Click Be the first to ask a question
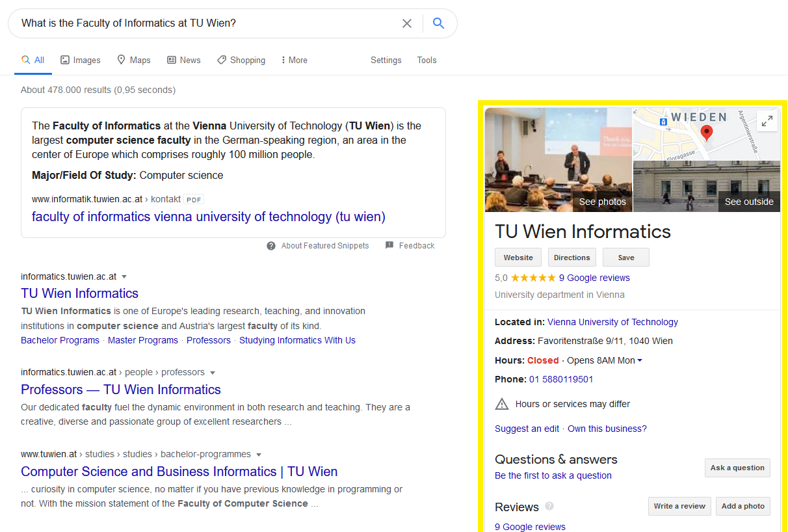788x532 pixels. [553, 475]
